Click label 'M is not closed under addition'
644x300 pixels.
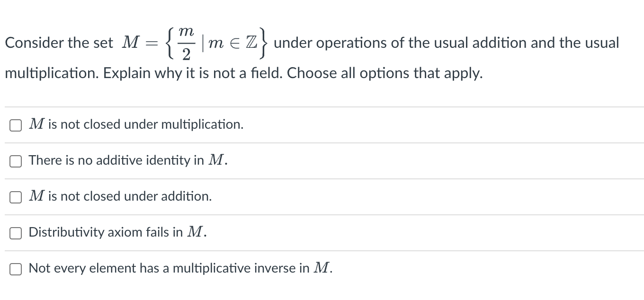click(x=120, y=196)
